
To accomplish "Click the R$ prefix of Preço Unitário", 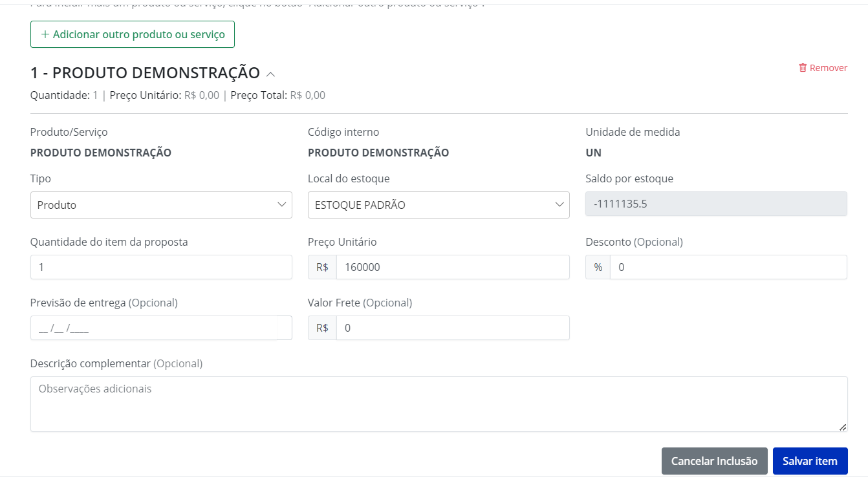I will (x=322, y=267).
